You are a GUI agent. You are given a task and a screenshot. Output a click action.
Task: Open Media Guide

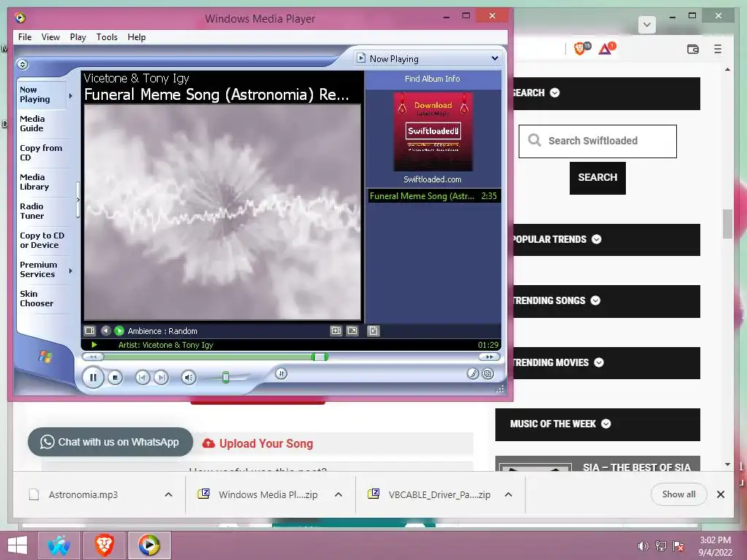32,123
